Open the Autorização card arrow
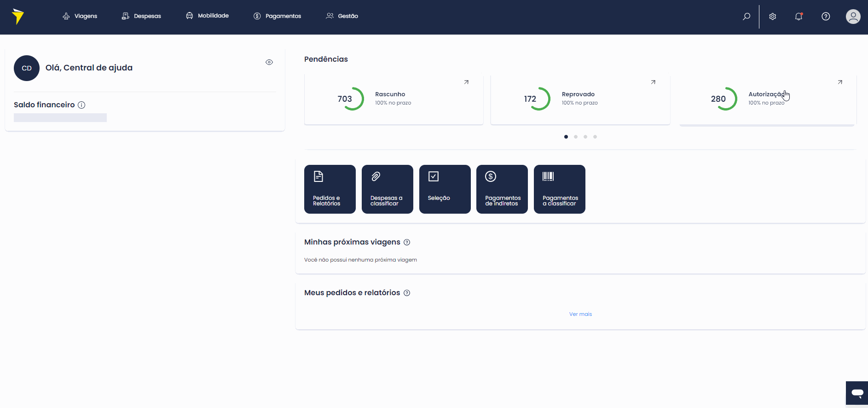 [840, 82]
